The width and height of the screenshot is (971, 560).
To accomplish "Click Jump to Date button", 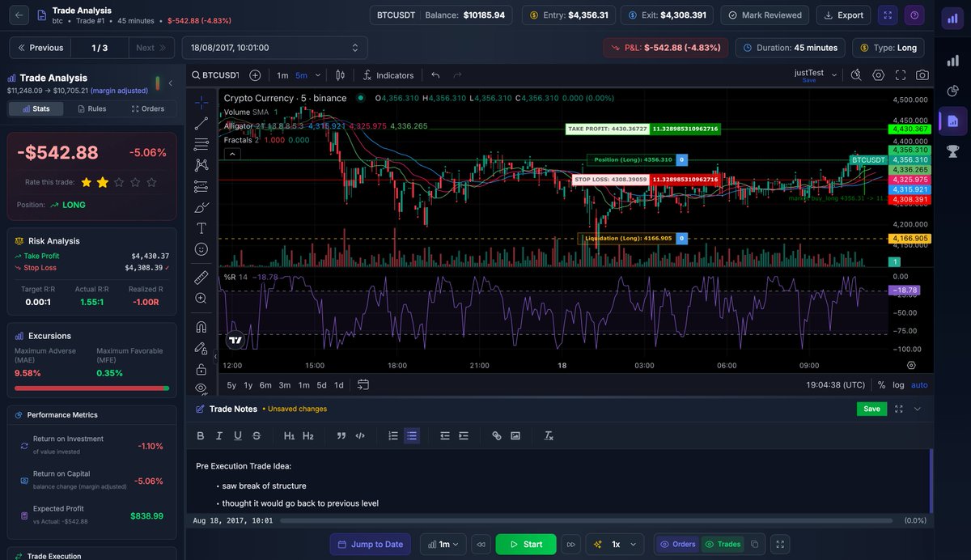I will click(x=370, y=545).
